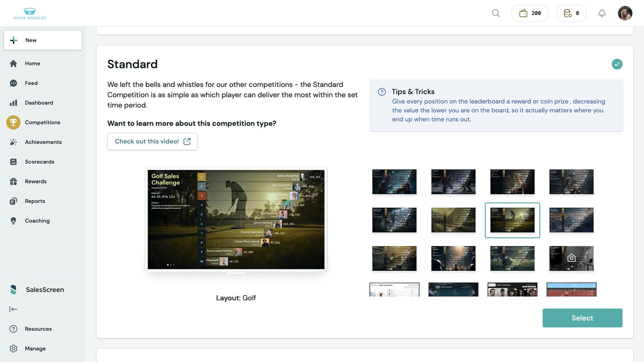The image size is (644, 362).
Task: Click the camera icon on Competition layout
Action: (571, 258)
